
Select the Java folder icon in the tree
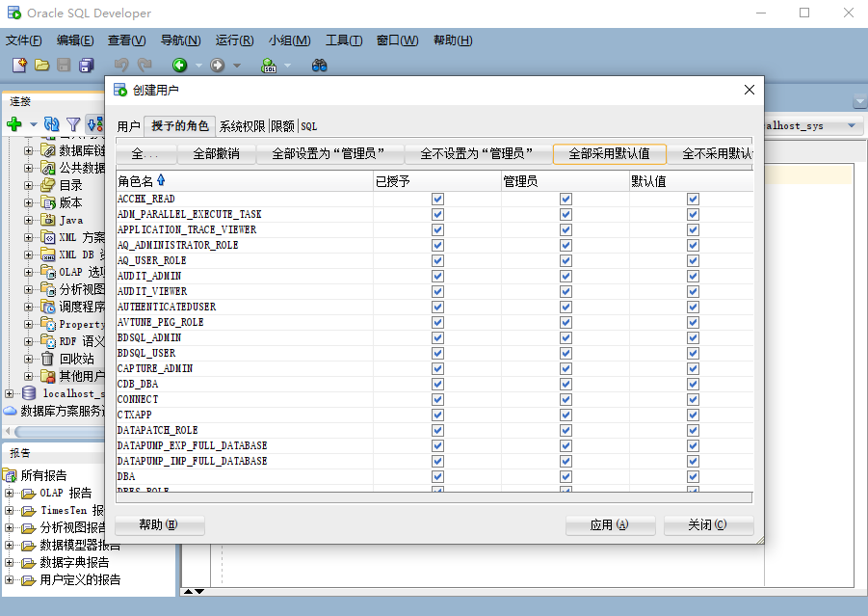click(x=48, y=220)
